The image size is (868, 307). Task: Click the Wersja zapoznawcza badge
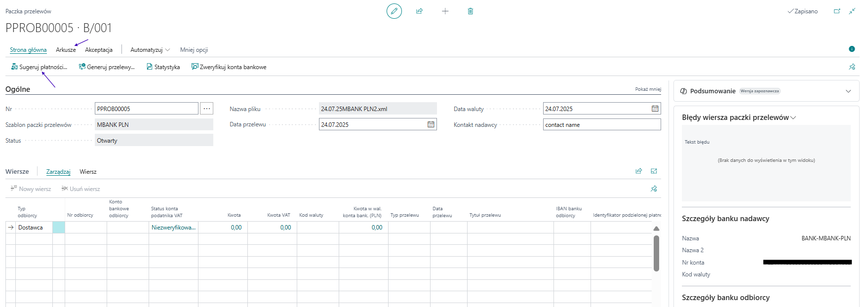point(760,91)
